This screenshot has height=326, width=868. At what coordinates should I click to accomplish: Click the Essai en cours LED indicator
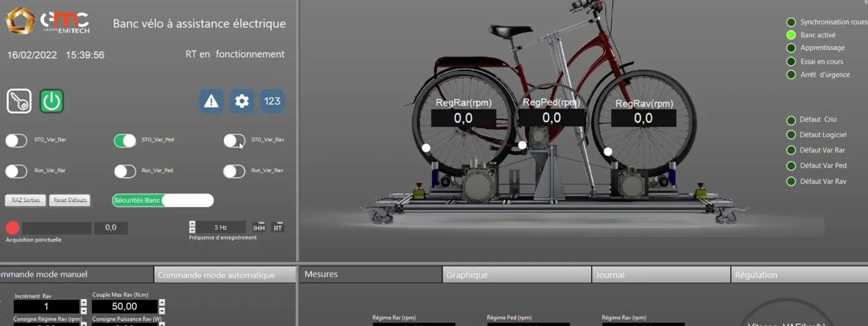[x=791, y=62]
